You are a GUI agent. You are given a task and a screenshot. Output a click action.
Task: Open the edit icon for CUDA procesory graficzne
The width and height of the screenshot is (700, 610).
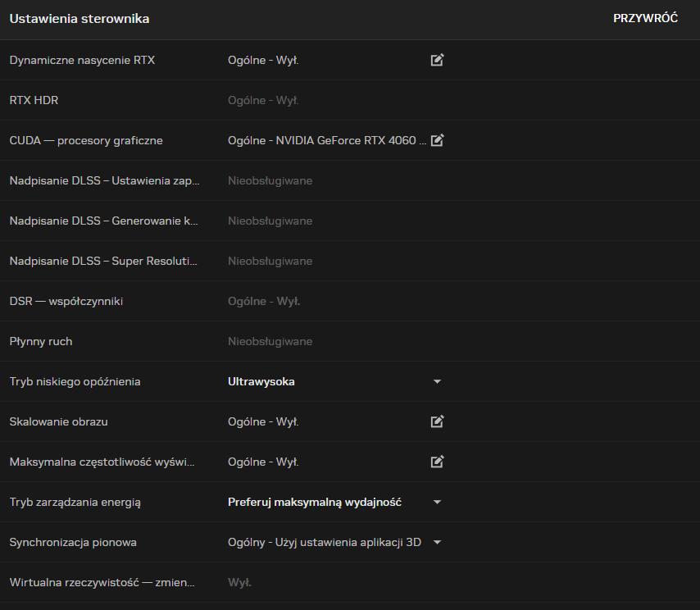437,140
